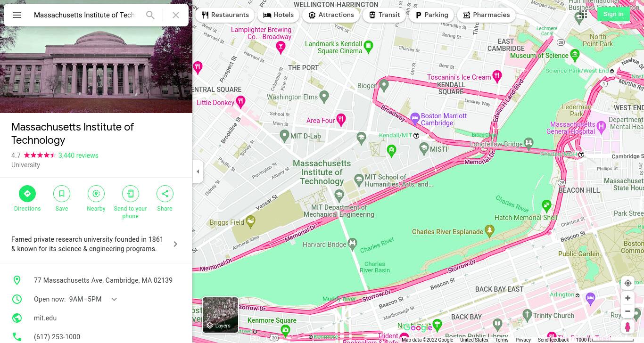Screen dimensions: 644x343
Task: Click the Toscanini's Ice Cream restaurant marker
Action: tap(497, 76)
